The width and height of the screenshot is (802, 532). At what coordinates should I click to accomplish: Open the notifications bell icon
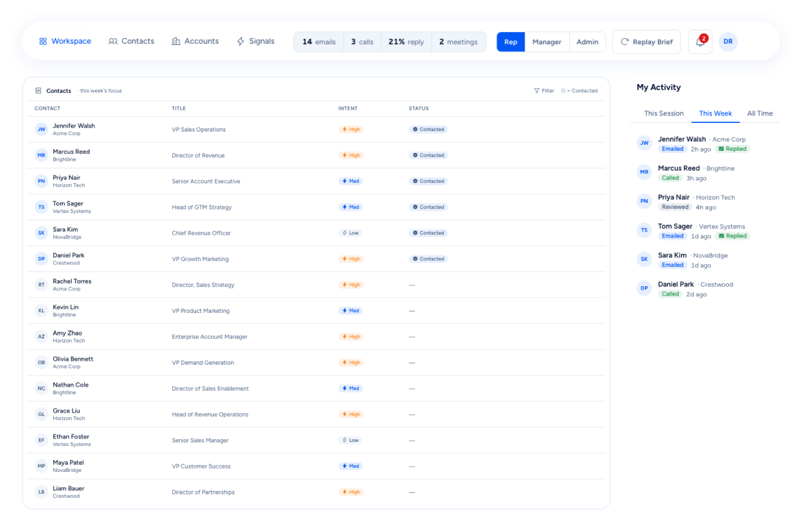(x=700, y=42)
